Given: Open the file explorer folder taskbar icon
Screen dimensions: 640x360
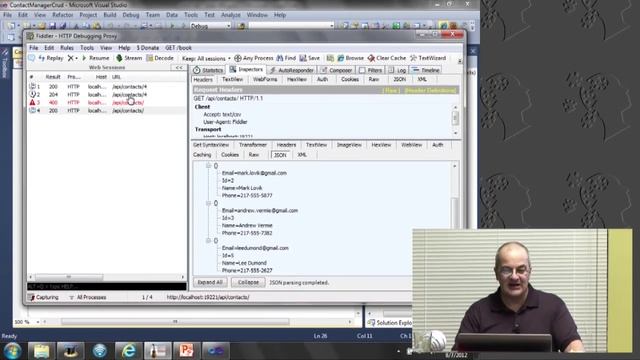Looking at the screenshot, I should click(41, 351).
